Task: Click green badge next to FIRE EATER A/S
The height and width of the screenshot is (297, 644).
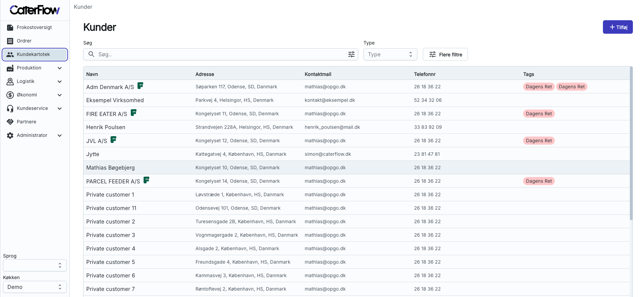Action: point(134,113)
